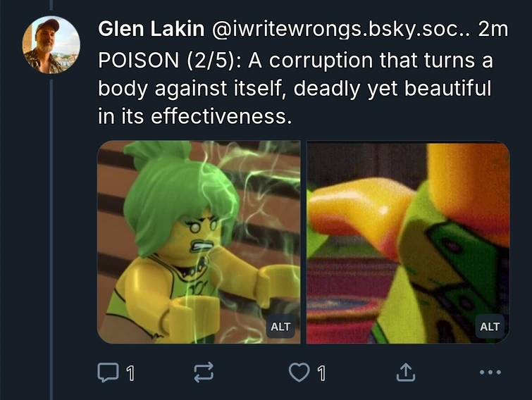Click the reply count number 1
This screenshot has height=400, width=532.
[x=130, y=373]
